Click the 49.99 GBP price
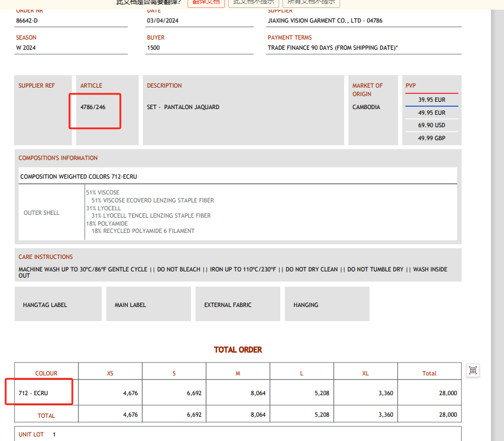 click(432, 138)
